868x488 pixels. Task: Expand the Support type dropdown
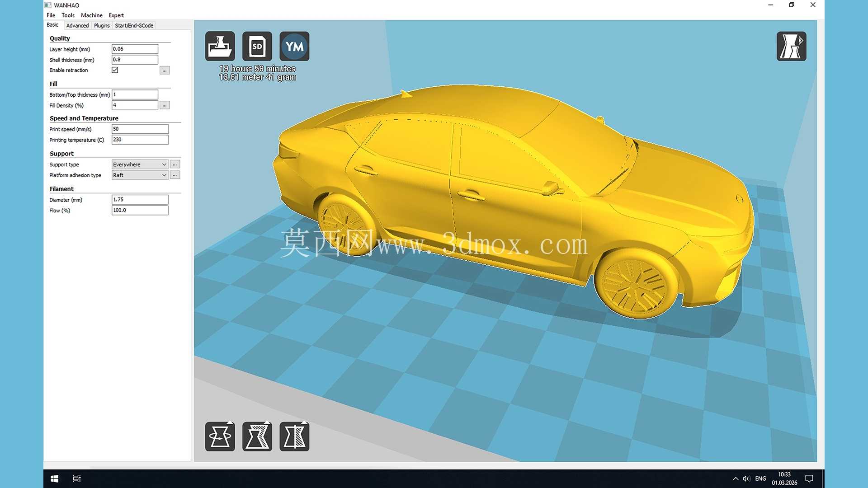tap(140, 164)
